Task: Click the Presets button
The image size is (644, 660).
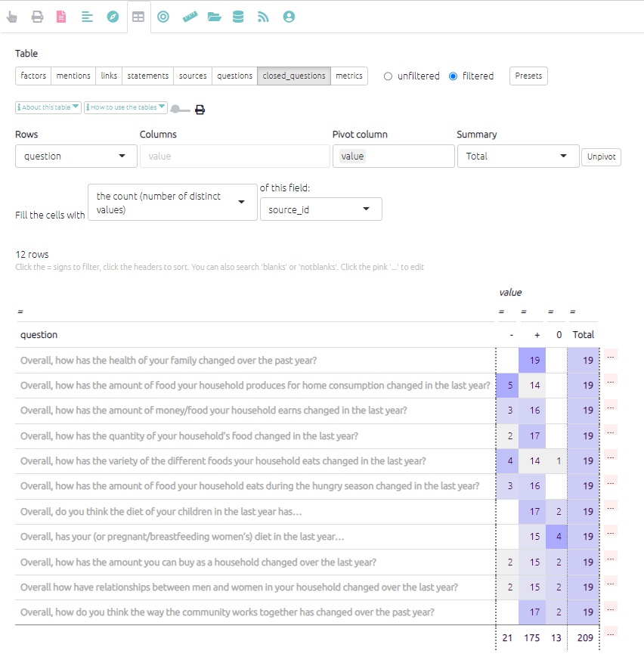Action: tap(528, 76)
